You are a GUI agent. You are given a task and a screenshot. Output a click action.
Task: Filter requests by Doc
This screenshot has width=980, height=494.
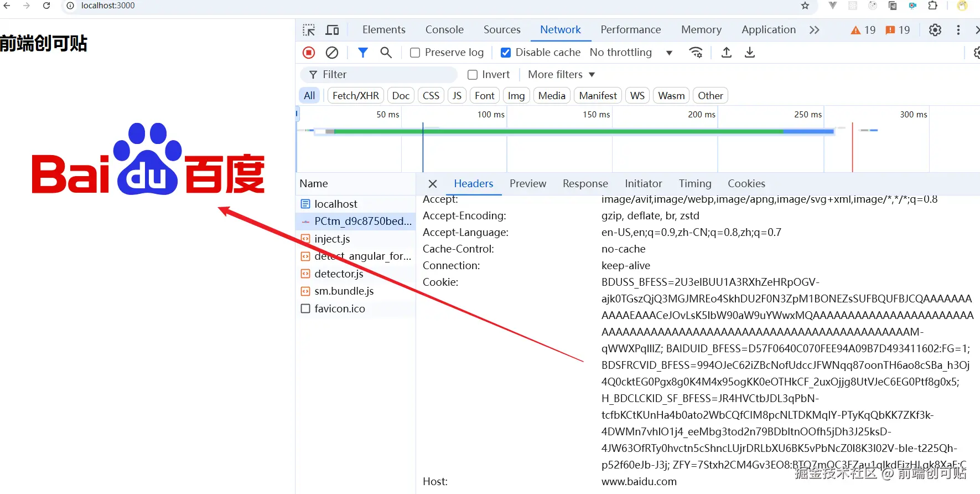pos(401,96)
